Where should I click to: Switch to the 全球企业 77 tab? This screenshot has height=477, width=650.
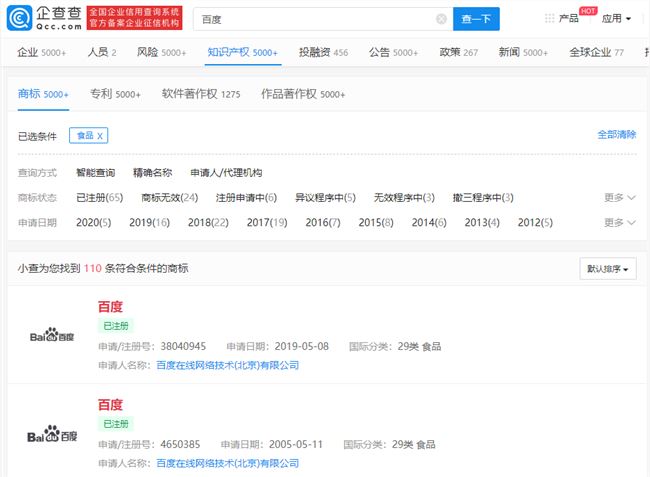pyautogui.click(x=597, y=52)
